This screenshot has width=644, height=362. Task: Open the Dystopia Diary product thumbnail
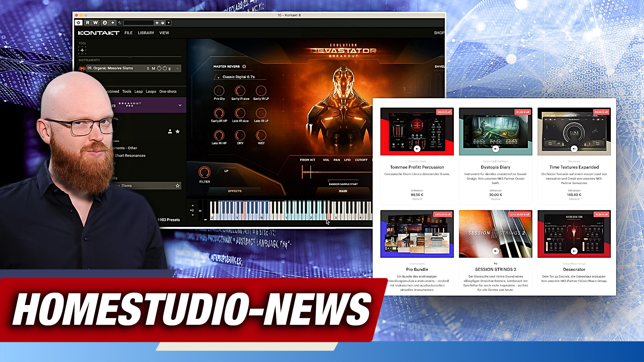495,131
